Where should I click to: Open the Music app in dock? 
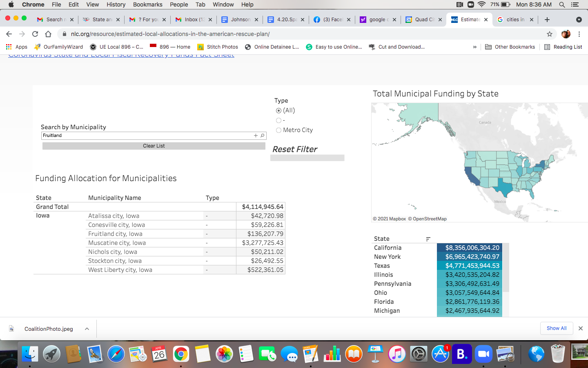[397, 354]
